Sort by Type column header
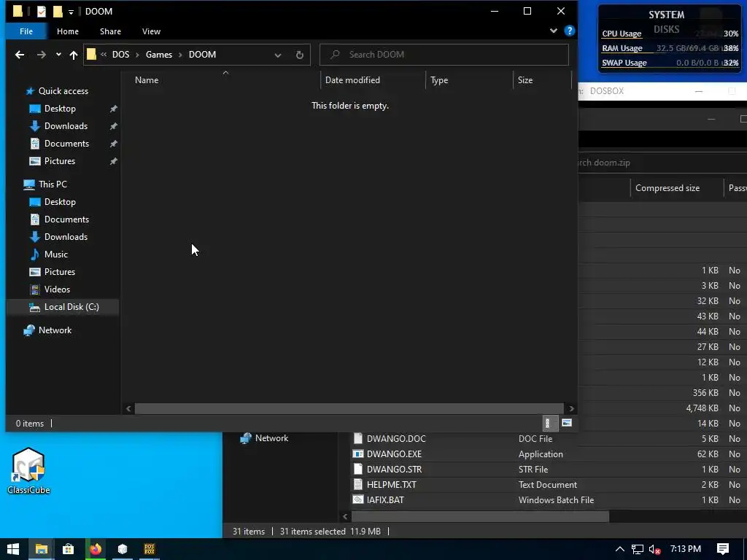747x560 pixels. [x=439, y=80]
